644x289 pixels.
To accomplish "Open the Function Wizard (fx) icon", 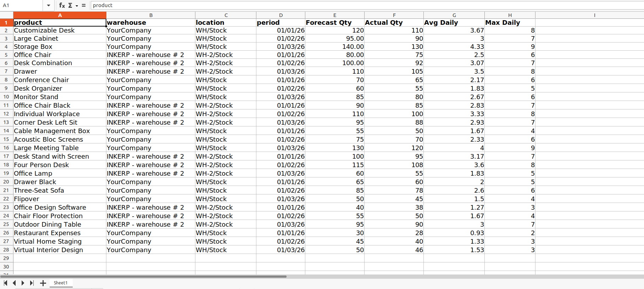I will click(x=62, y=5).
